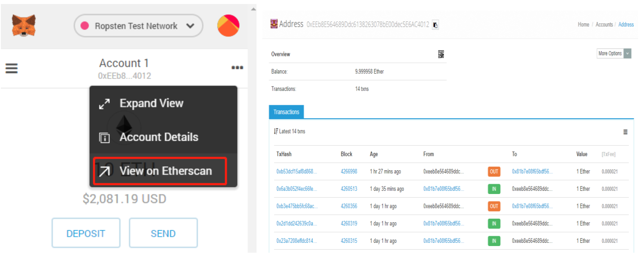Screen dimensions: 644x259
Task: Copy address using the clipboard icon
Action: pyautogui.click(x=435, y=25)
